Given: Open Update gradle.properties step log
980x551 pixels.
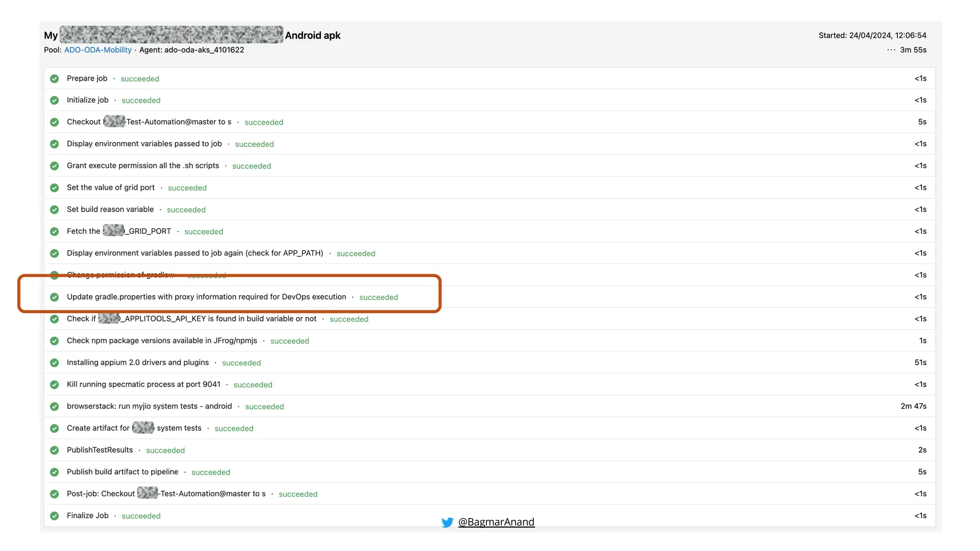Looking at the screenshot, I should pyautogui.click(x=206, y=297).
